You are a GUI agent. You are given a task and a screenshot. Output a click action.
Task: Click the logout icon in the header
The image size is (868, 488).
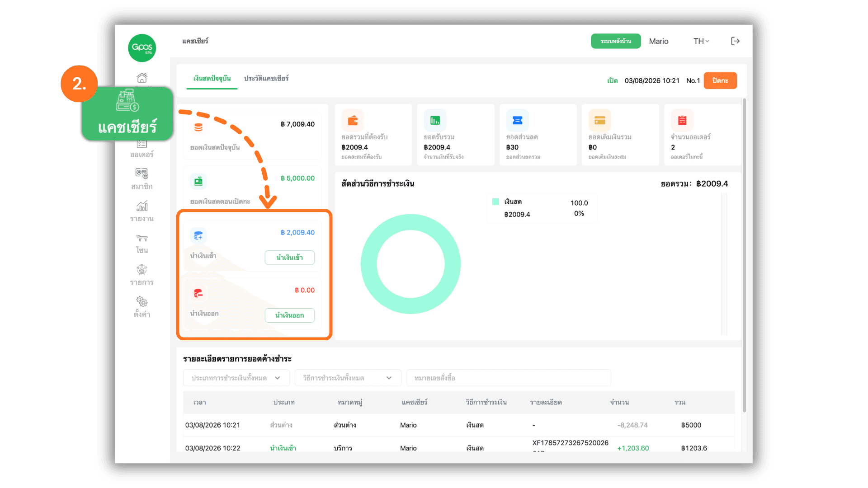point(736,41)
